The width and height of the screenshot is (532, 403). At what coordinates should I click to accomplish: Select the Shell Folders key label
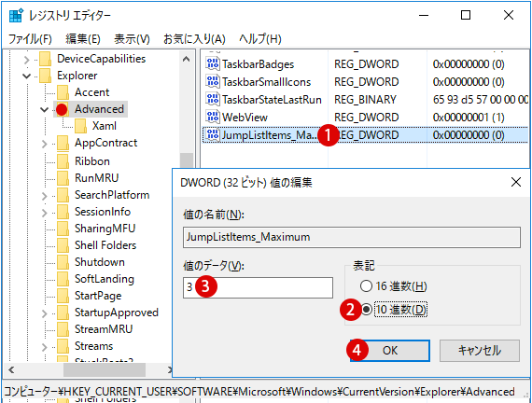click(x=105, y=245)
